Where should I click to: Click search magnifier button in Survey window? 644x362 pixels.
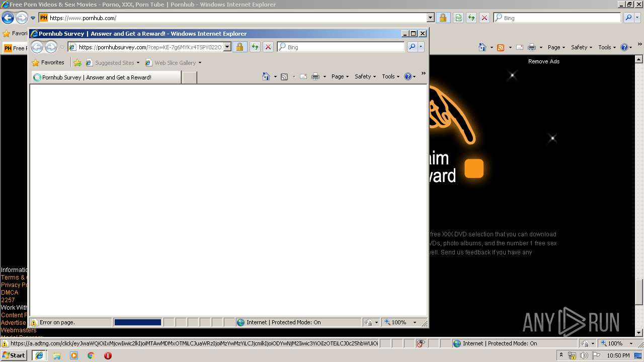tap(412, 47)
